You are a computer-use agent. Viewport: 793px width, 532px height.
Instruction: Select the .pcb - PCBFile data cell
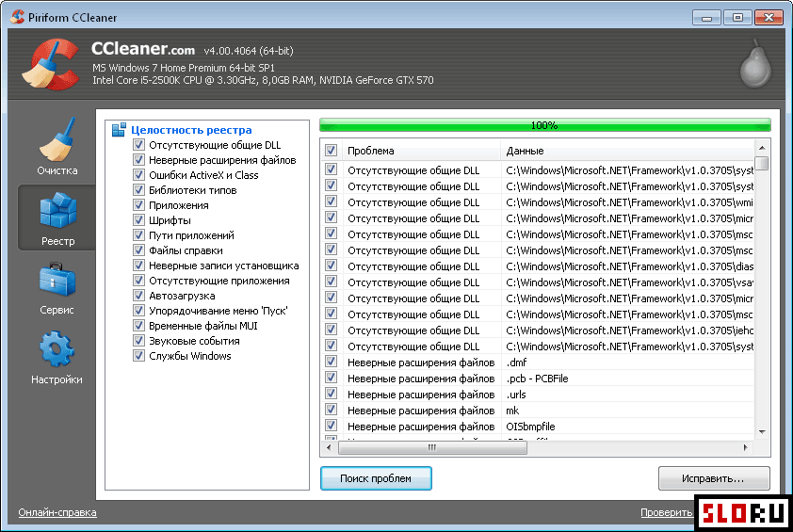click(627, 379)
